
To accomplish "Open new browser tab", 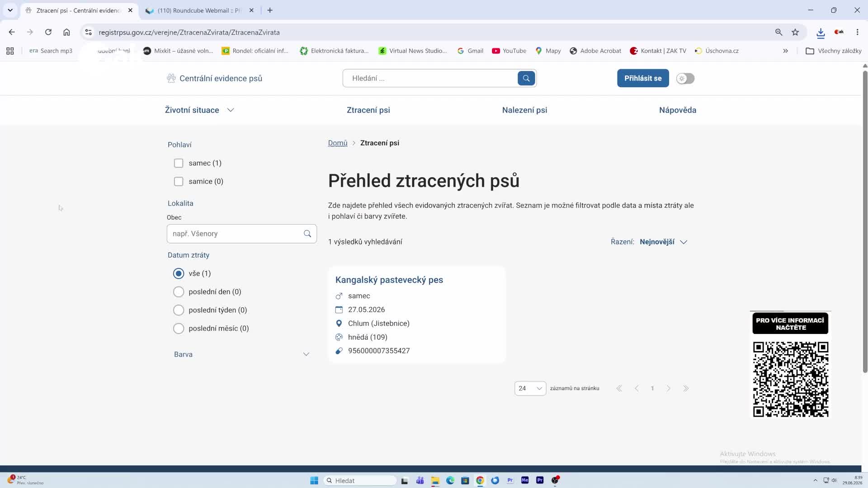I will click(270, 10).
